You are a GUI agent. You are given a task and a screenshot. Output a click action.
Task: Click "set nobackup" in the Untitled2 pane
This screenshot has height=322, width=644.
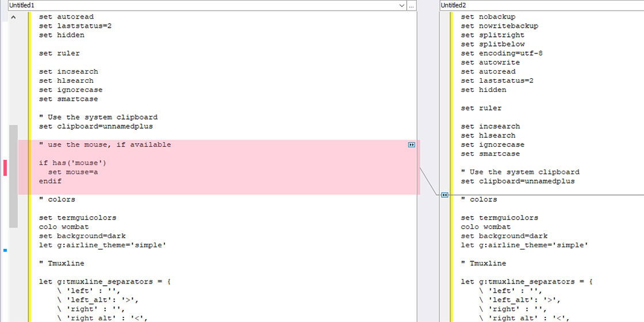click(488, 17)
